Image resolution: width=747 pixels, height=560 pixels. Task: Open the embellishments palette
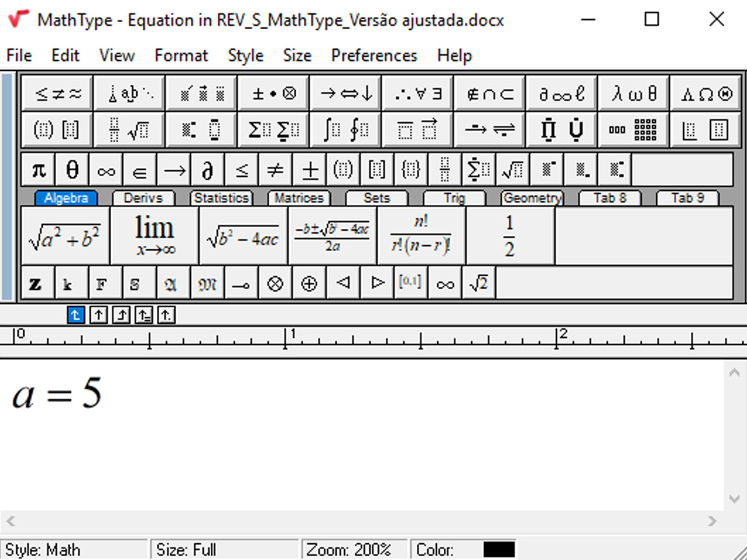201,93
